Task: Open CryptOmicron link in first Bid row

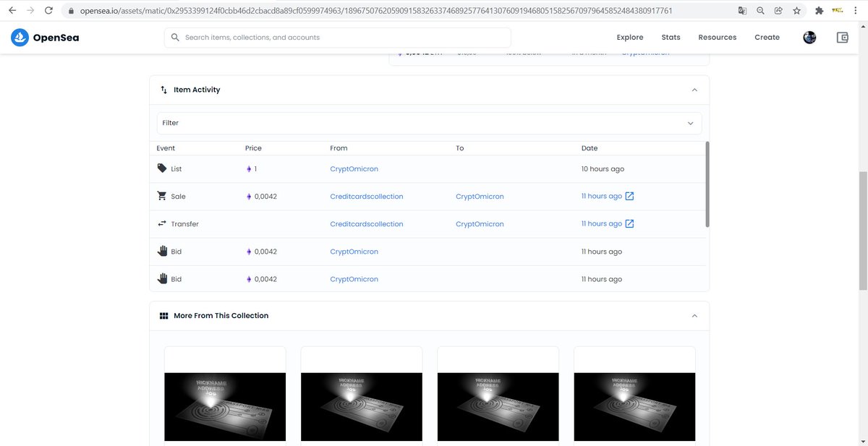Action: pos(354,252)
